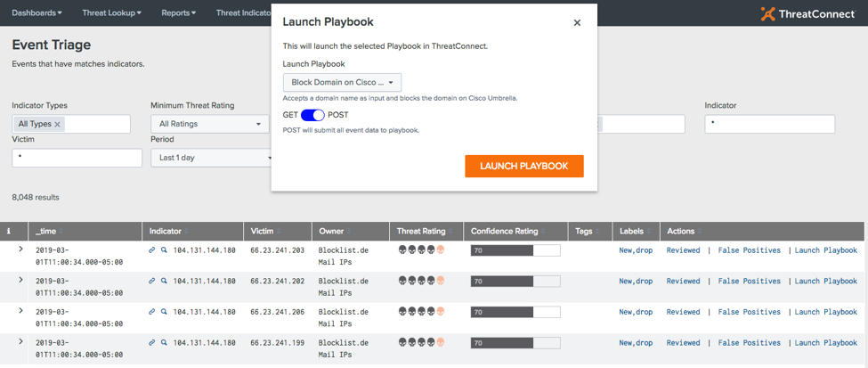This screenshot has width=868, height=368.
Task: Click New,drop label for 66.23.241.203
Action: (636, 250)
